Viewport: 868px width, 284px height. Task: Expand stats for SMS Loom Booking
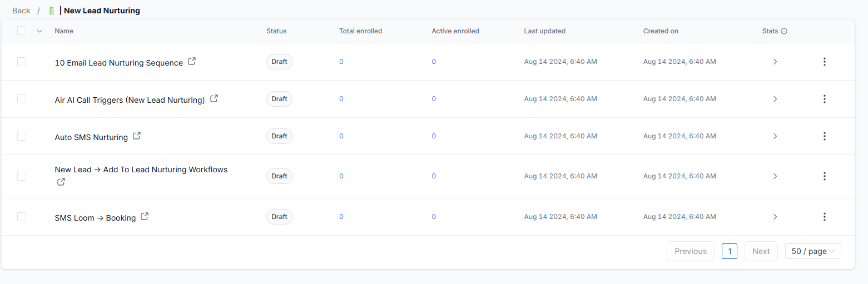tap(775, 217)
